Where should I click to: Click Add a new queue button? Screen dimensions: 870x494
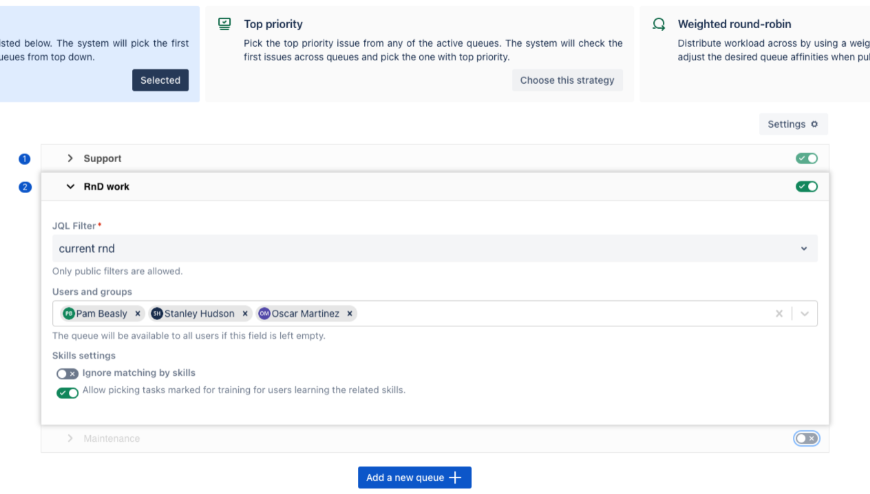414,478
